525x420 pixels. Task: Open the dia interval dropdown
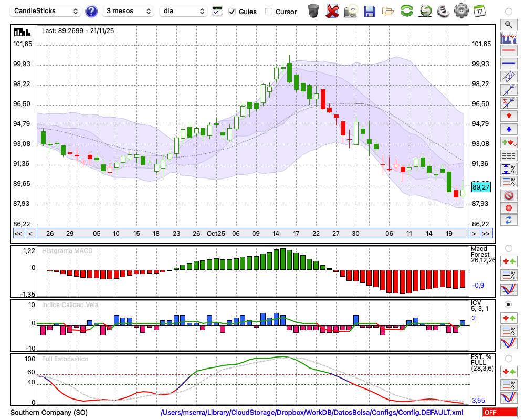click(x=184, y=11)
